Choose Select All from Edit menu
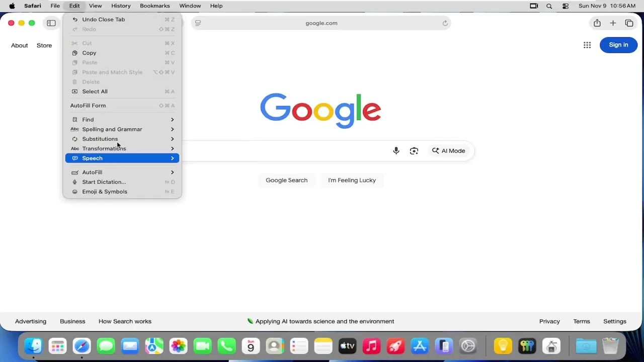 pos(122,92)
